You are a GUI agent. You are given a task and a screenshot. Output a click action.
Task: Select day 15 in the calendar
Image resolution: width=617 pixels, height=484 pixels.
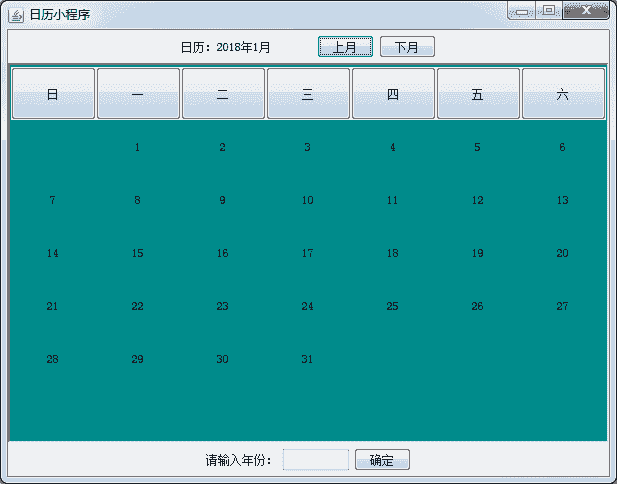(137, 253)
